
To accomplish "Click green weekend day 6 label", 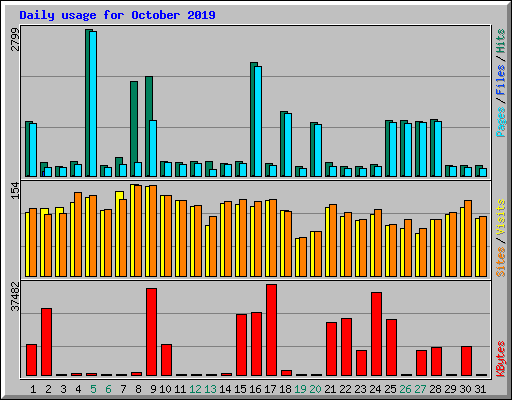I will click(x=108, y=389).
